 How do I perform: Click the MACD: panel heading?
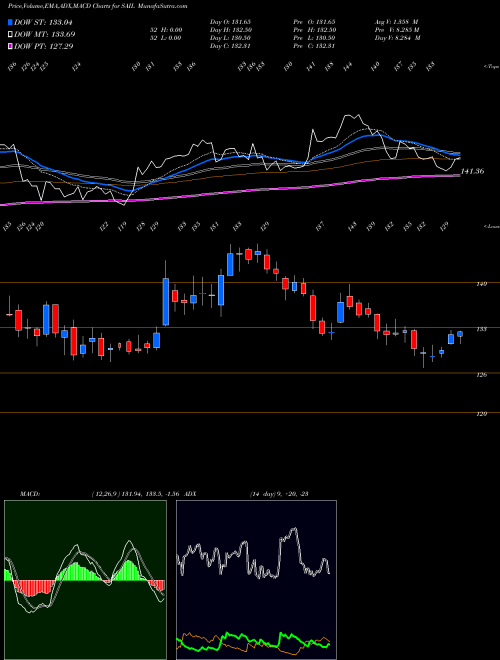pyautogui.click(x=29, y=494)
